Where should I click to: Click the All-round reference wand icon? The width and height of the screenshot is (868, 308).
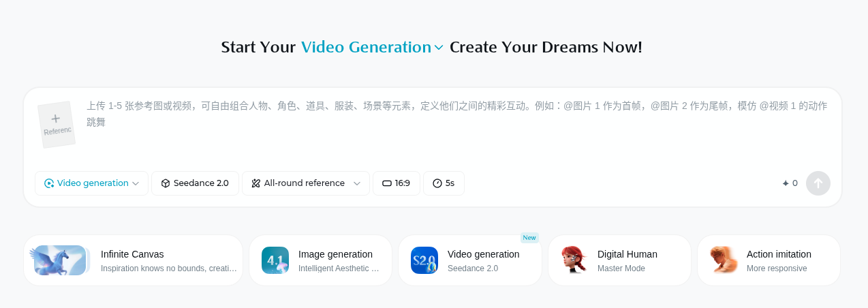pyautogui.click(x=256, y=183)
